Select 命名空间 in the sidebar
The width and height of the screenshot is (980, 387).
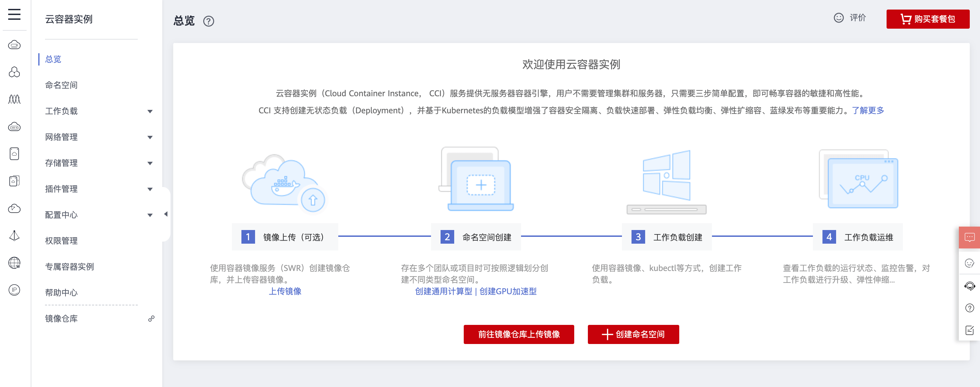(x=62, y=85)
